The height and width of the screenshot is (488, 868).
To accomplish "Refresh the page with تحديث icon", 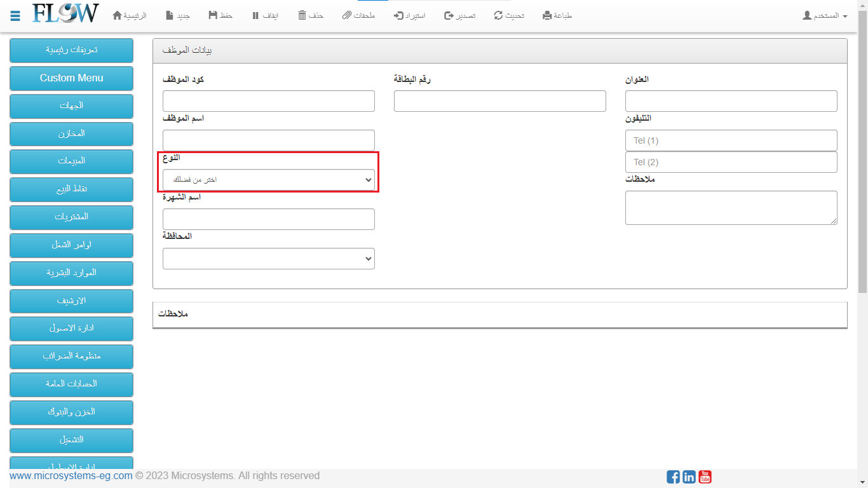I will tap(499, 15).
